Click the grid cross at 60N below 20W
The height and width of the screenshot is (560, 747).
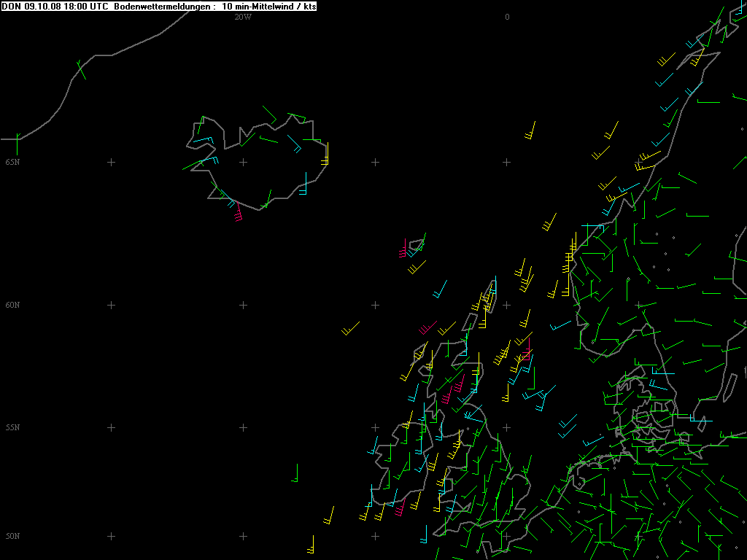(243, 305)
